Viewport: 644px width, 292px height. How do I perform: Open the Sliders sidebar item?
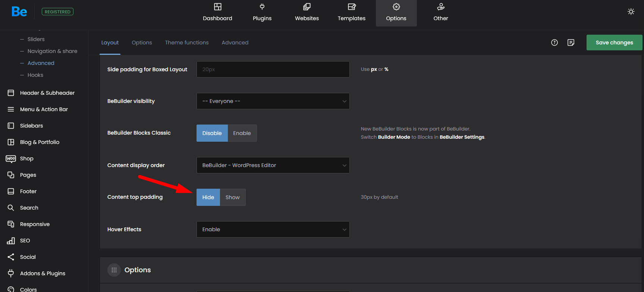point(36,39)
